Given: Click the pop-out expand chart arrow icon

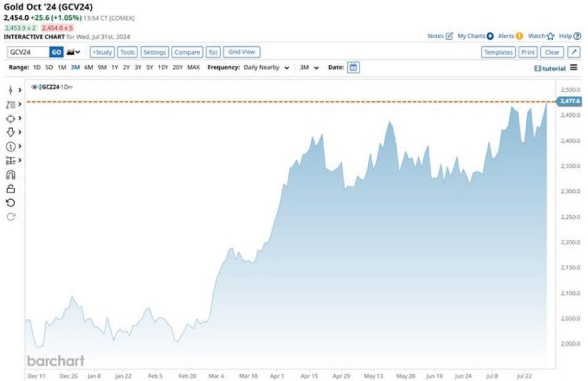Looking at the screenshot, I should point(574,52).
